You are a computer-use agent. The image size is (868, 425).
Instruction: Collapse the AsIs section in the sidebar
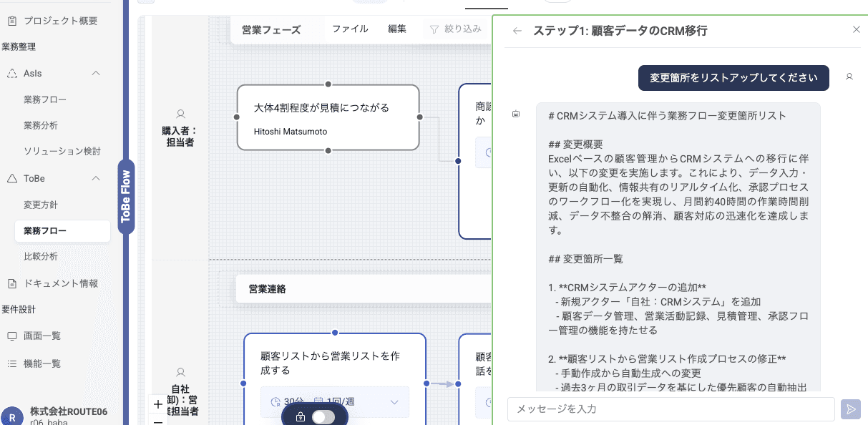click(97, 73)
